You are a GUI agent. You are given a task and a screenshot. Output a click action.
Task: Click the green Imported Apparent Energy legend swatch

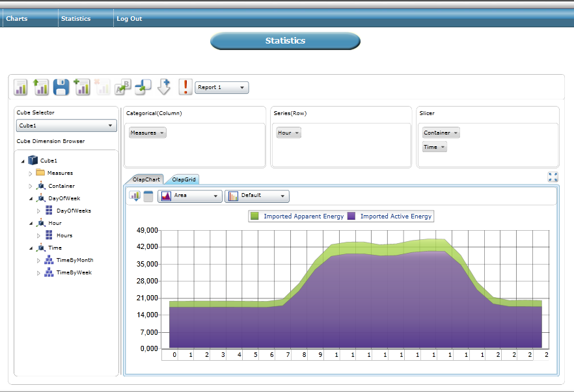coord(255,216)
